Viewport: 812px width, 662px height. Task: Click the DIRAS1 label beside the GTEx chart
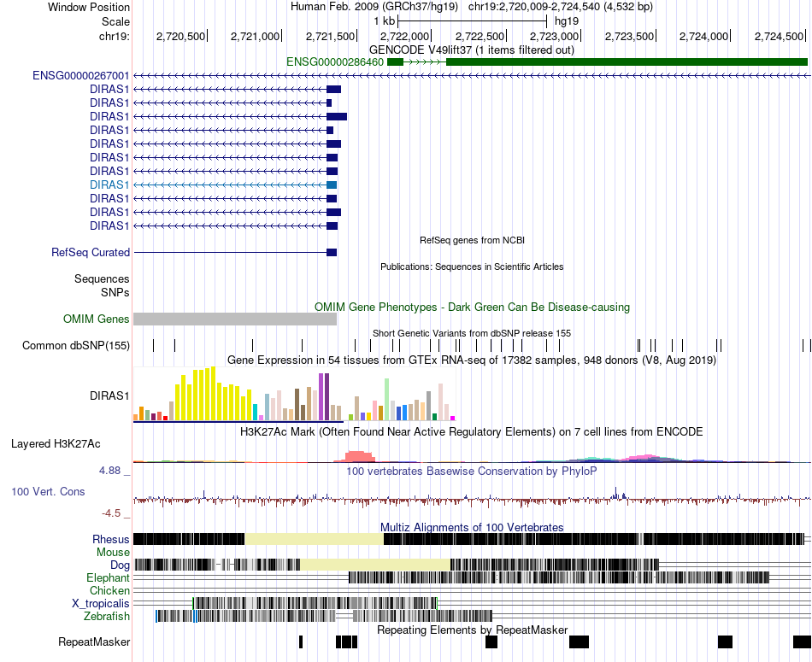[x=109, y=396]
